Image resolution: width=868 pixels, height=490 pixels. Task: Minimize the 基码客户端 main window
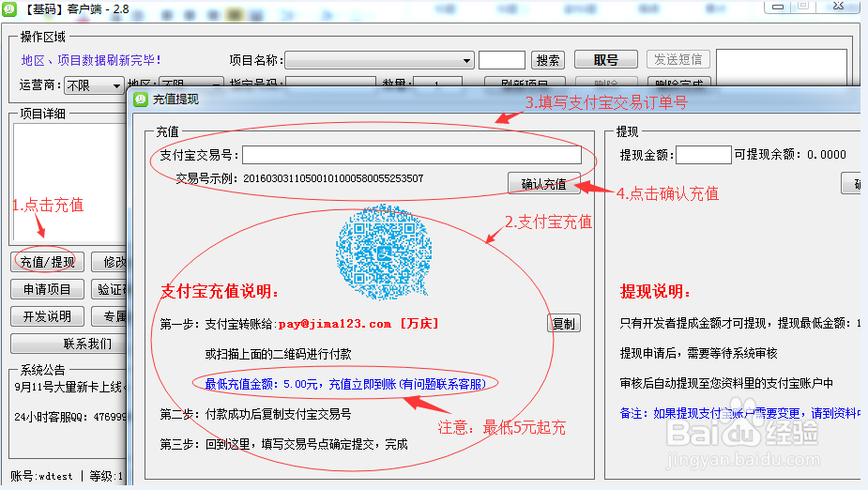pos(777,7)
